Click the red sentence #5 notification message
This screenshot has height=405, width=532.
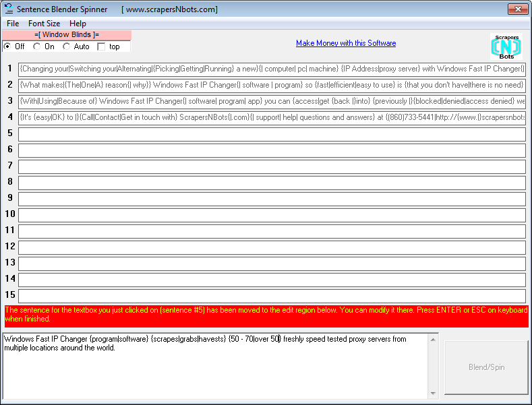coord(266,316)
